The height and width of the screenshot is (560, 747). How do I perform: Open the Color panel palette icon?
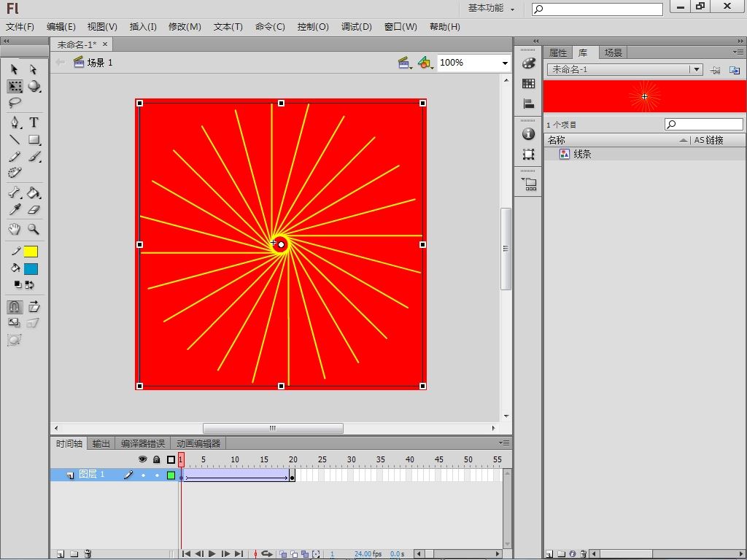529,64
